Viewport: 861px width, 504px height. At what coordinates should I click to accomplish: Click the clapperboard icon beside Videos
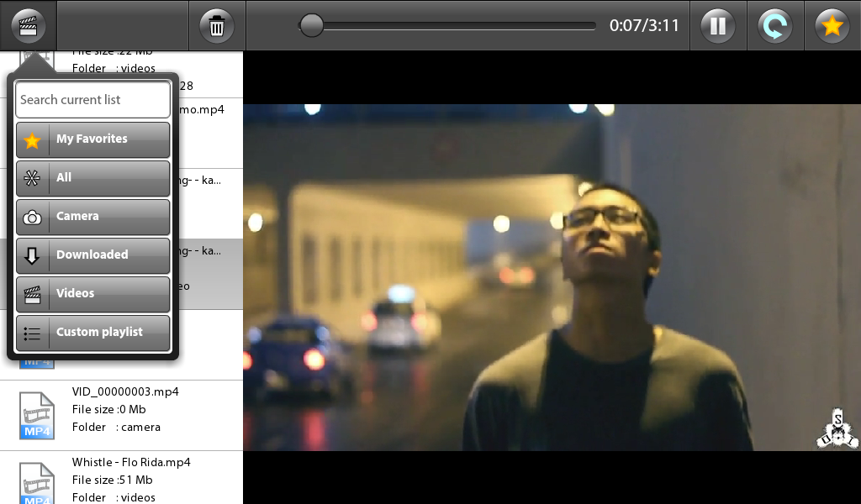pyautogui.click(x=33, y=295)
